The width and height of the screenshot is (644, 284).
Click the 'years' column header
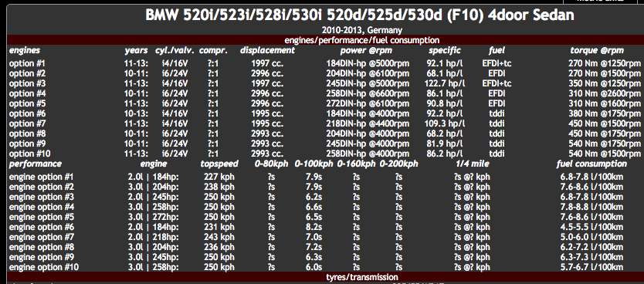(136, 50)
